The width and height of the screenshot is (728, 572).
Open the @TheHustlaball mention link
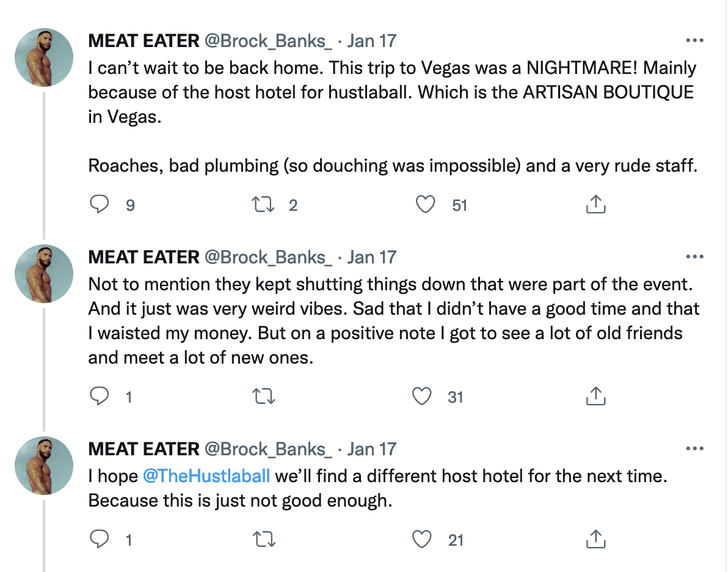[x=206, y=476]
